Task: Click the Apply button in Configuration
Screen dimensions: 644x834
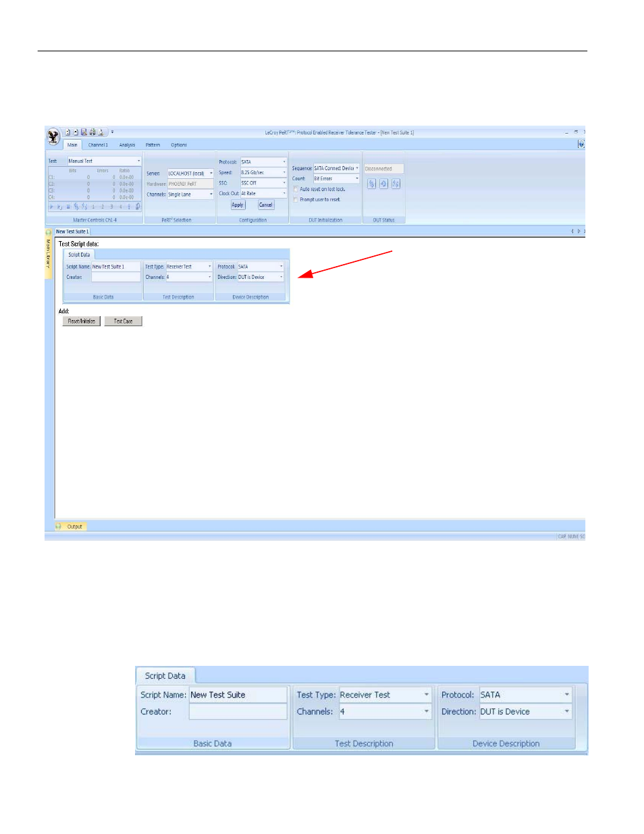Action: pyautogui.click(x=238, y=205)
